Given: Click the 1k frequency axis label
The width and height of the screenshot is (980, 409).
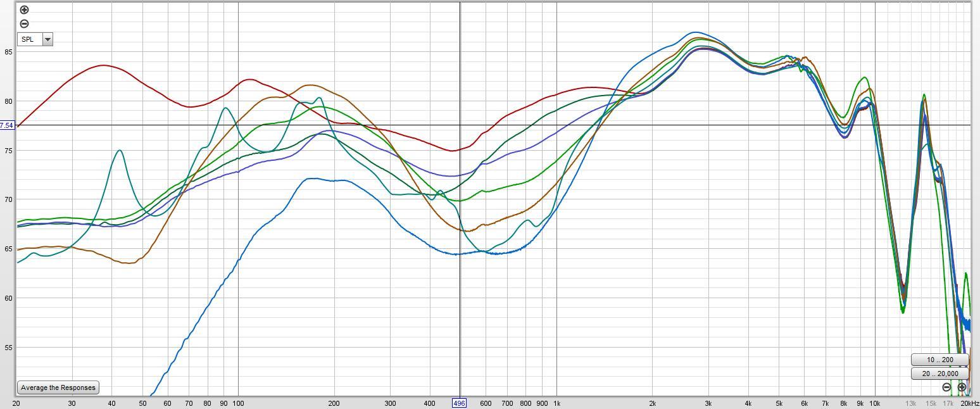Looking at the screenshot, I should pyautogui.click(x=557, y=403).
